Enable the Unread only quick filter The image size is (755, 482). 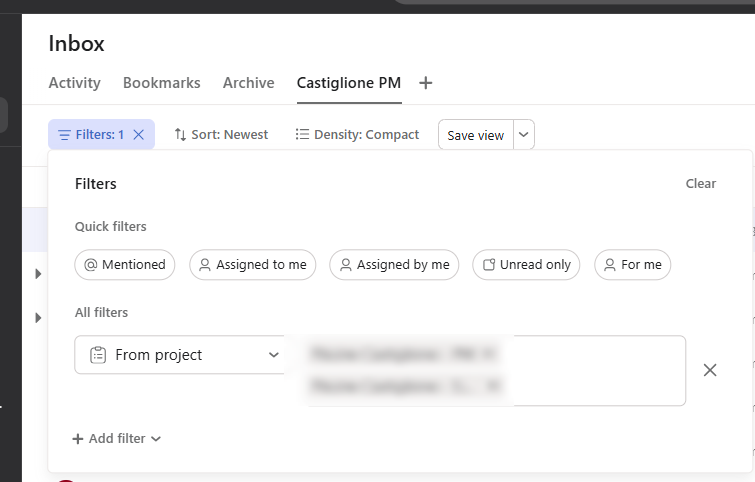coord(526,265)
